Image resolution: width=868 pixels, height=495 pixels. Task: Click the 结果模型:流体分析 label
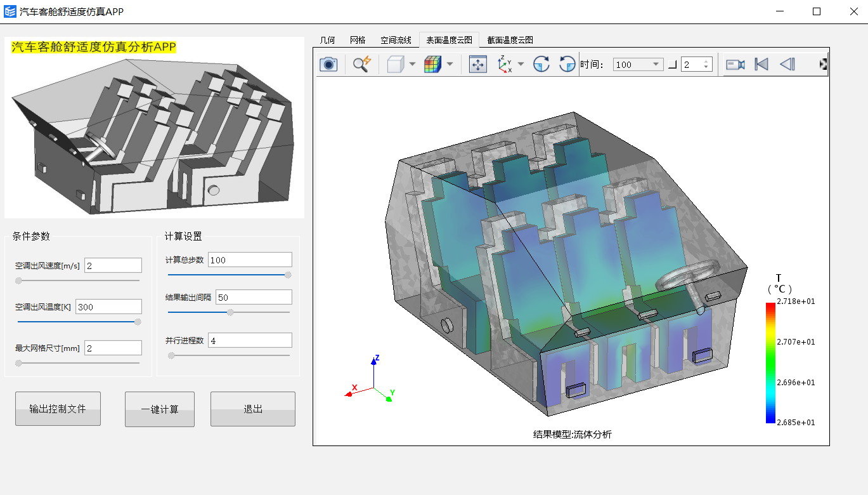(573, 435)
